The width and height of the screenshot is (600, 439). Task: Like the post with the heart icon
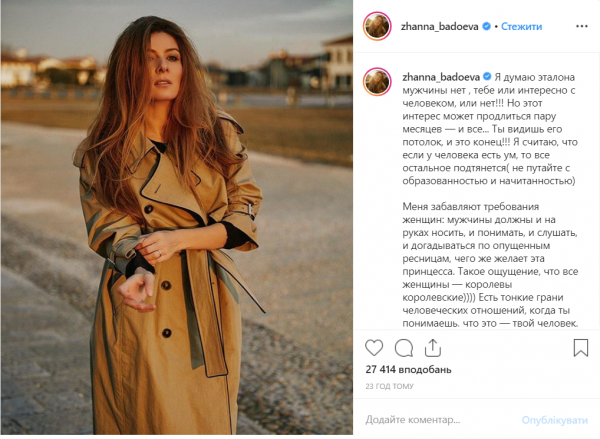click(x=374, y=348)
